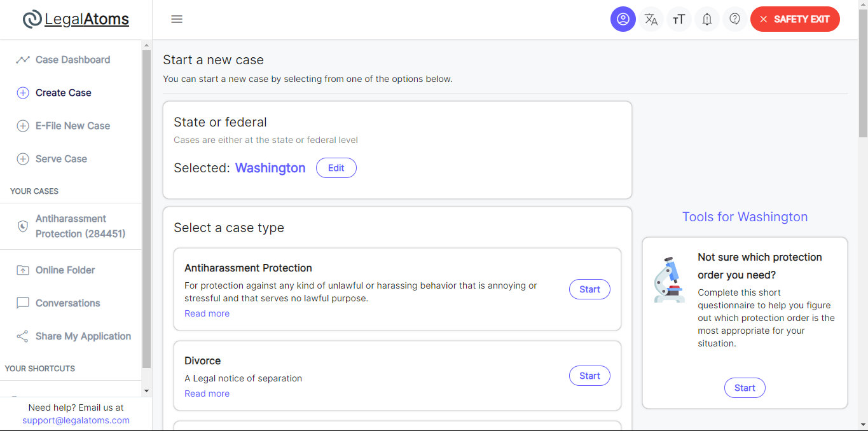
Task: Open Case Dashboard in sidebar
Action: pyautogui.click(x=71, y=60)
